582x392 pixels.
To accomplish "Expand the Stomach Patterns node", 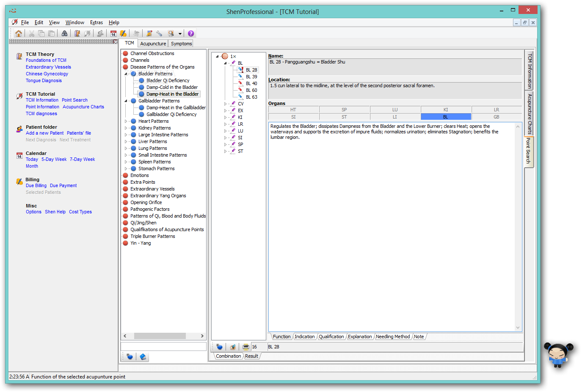I will [x=126, y=168].
